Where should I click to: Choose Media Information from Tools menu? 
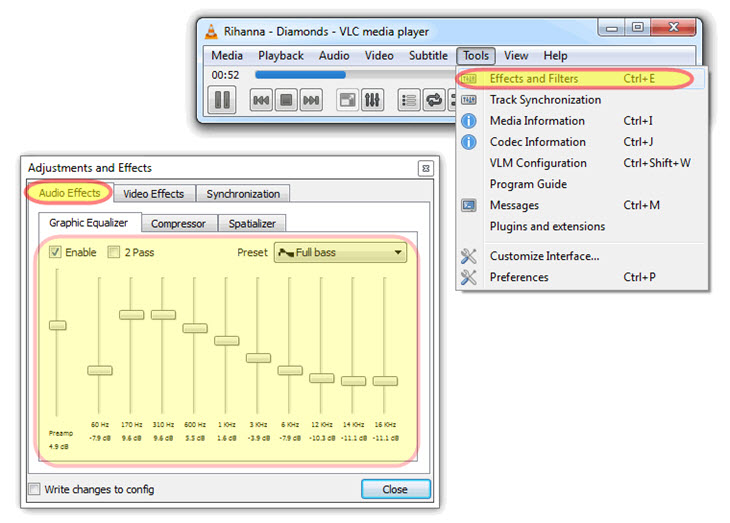pos(581,121)
